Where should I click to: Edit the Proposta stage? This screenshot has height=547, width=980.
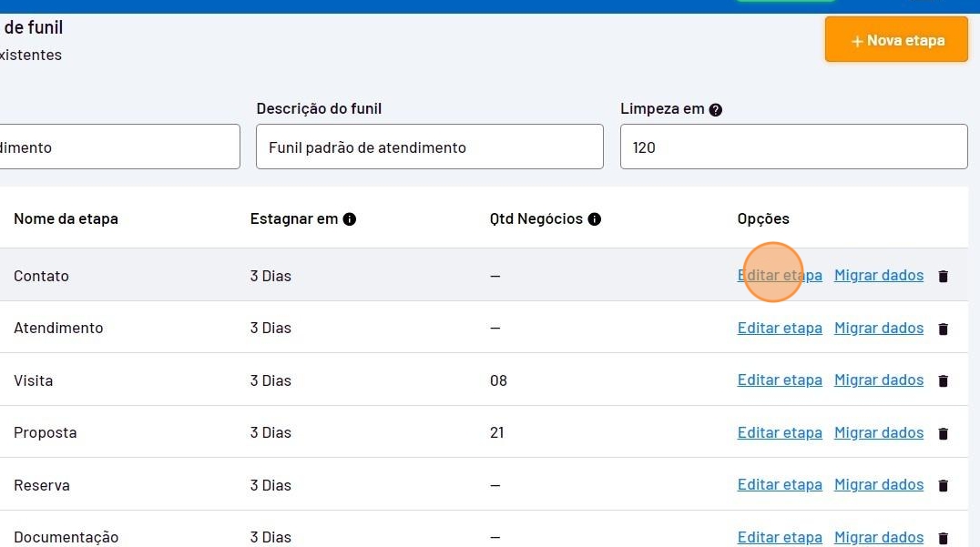point(780,432)
